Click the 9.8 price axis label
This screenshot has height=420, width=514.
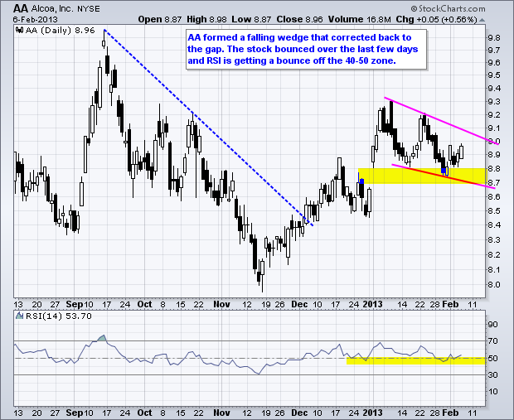(x=493, y=38)
